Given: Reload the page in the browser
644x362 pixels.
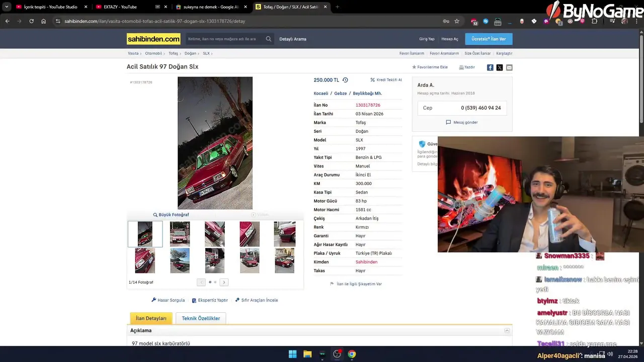Looking at the screenshot, I should click(x=31, y=21).
